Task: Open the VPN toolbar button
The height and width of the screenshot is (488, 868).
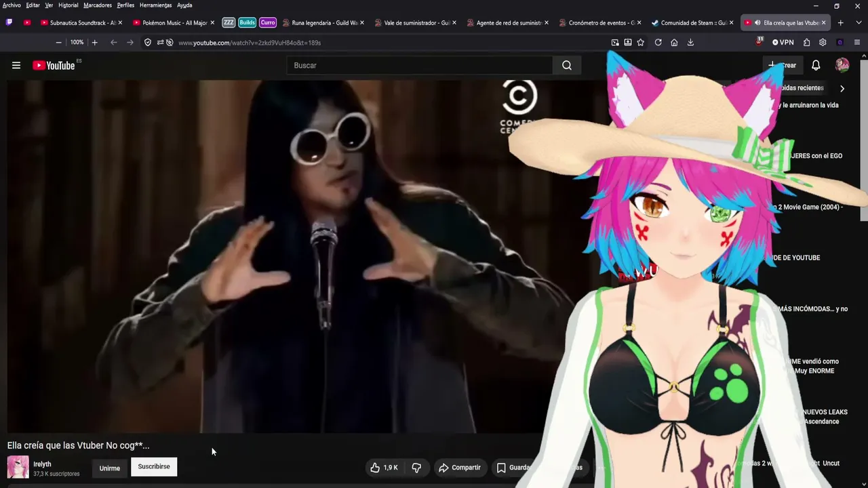Action: point(783,42)
